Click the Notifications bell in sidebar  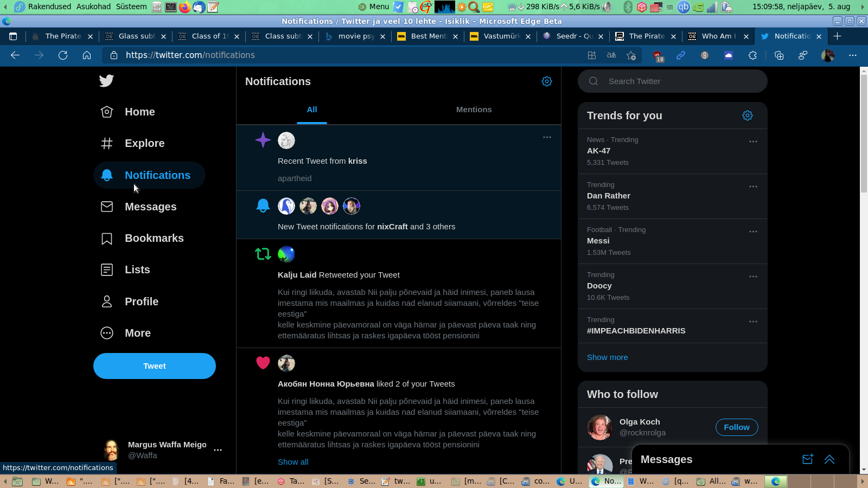[x=107, y=175]
